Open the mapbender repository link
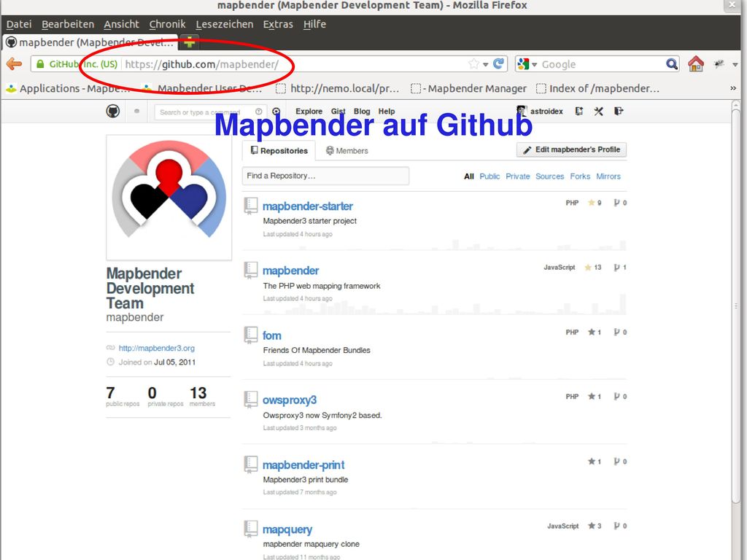The width and height of the screenshot is (747, 560). tap(290, 271)
